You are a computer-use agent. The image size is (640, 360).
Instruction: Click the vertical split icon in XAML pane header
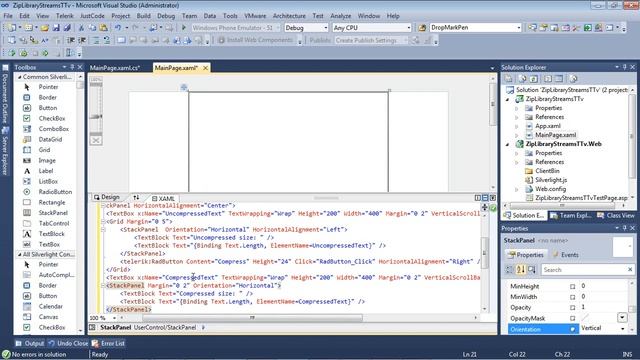[x=478, y=198]
